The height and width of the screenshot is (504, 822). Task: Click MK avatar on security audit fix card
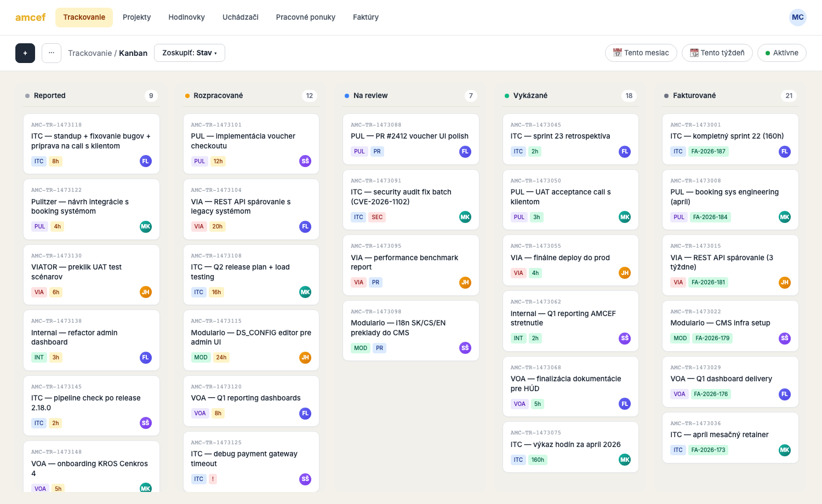click(465, 217)
